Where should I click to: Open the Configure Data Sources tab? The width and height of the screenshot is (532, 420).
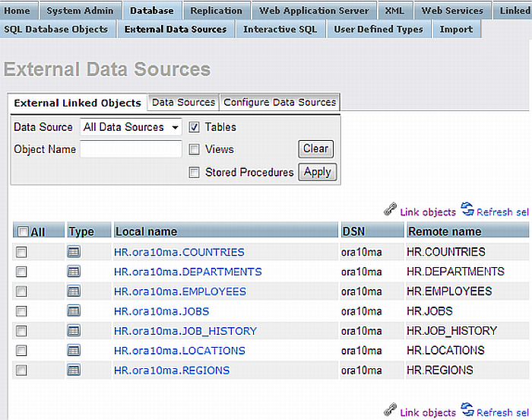[279, 102]
